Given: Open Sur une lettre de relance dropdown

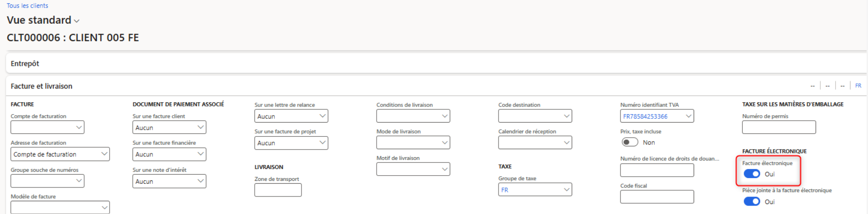Looking at the screenshot, I should (291, 116).
